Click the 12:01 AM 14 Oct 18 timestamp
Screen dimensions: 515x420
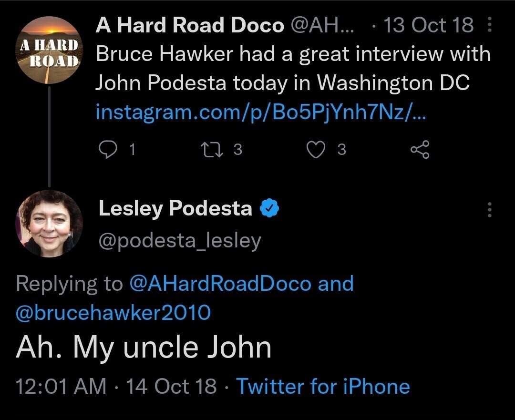tap(116, 386)
